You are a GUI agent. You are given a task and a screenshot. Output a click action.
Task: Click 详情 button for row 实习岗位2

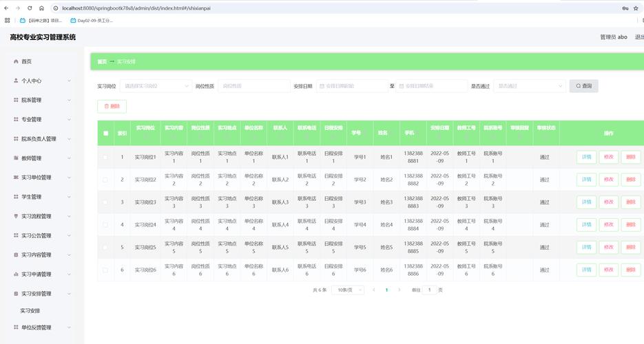click(586, 180)
